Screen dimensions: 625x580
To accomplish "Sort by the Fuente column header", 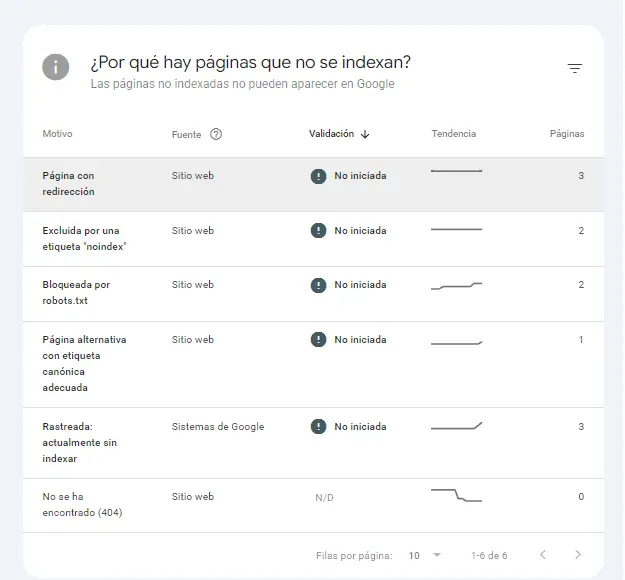I will 186,135.
